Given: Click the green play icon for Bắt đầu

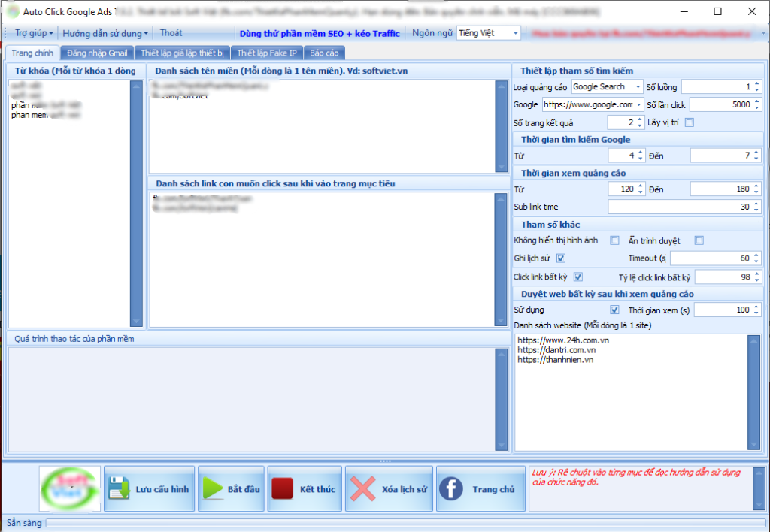Looking at the screenshot, I should pyautogui.click(x=212, y=489).
